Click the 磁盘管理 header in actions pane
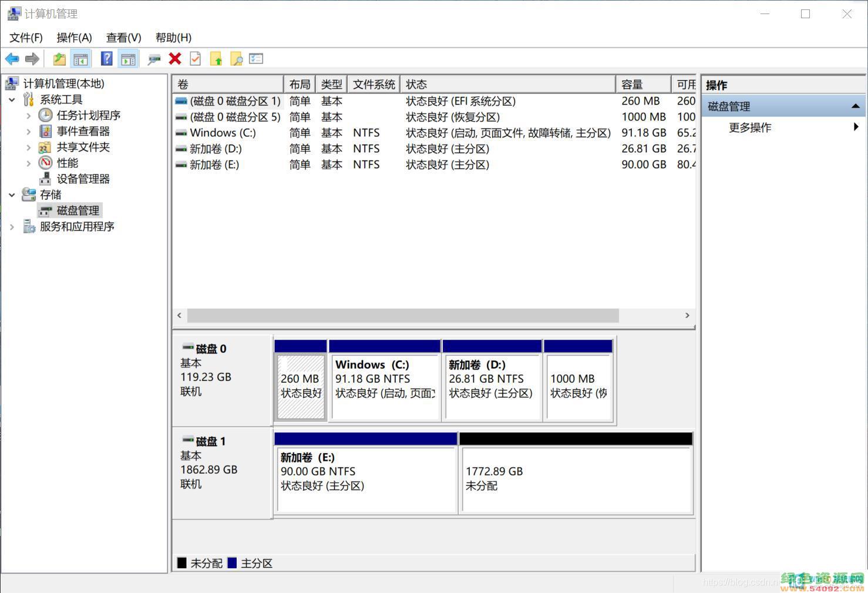Image resolution: width=868 pixels, height=593 pixels. tap(783, 106)
